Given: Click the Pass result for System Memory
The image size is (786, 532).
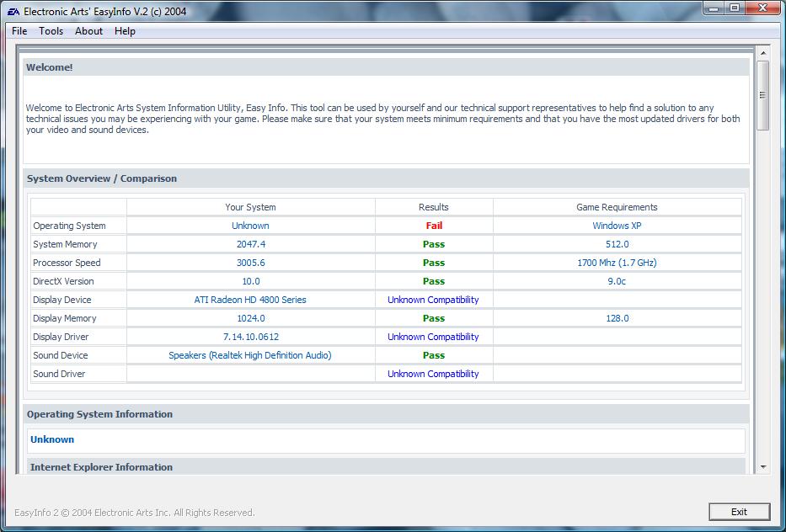Looking at the screenshot, I should pos(434,244).
